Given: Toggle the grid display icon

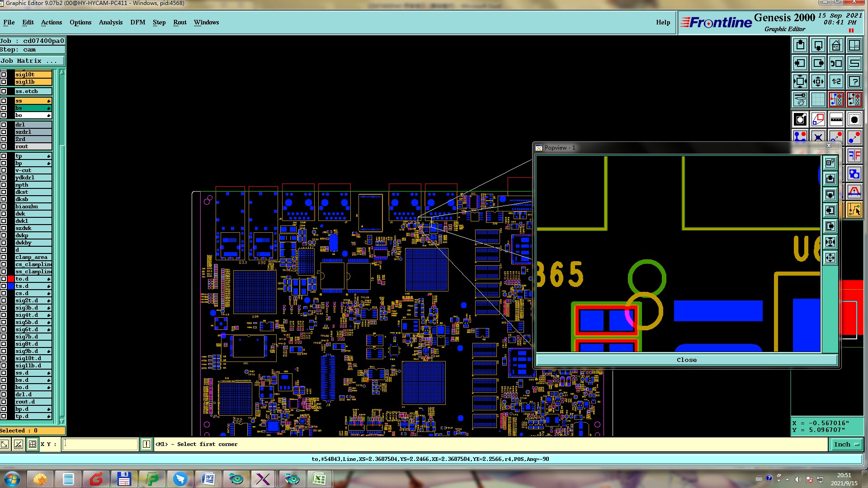Looking at the screenshot, I should tap(818, 99).
